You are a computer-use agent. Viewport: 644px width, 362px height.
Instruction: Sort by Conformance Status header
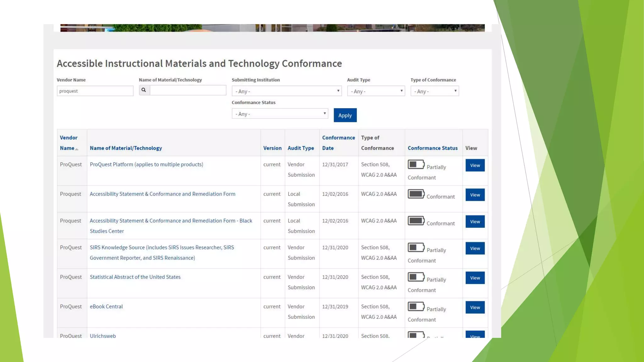click(x=432, y=148)
